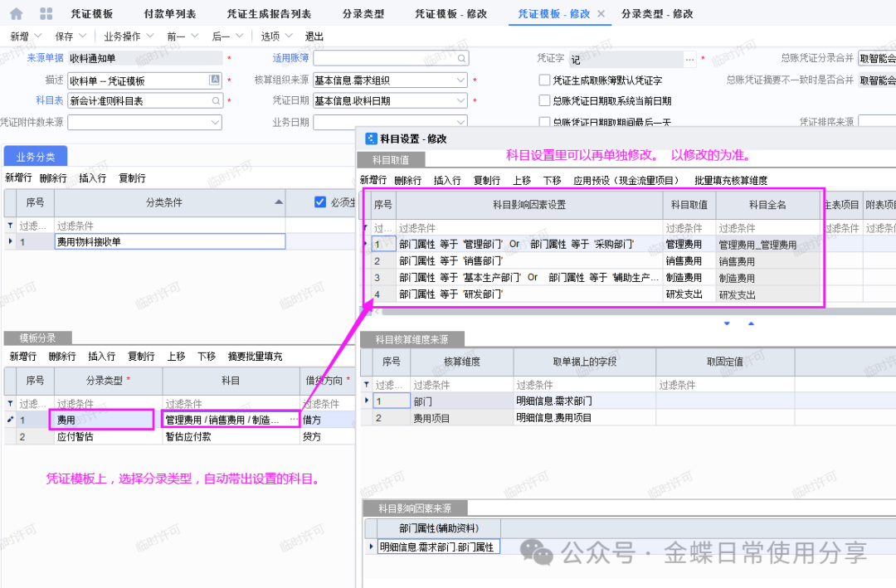Open the 分录类型 - 修改 tab
896x588 pixels.
(657, 14)
